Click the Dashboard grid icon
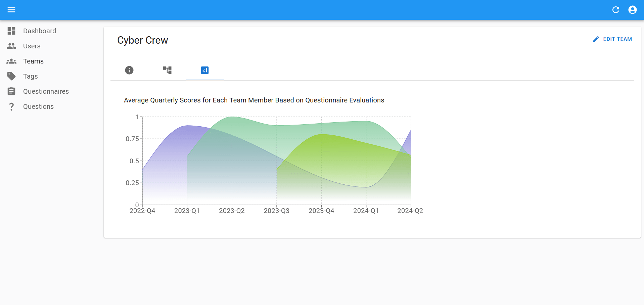This screenshot has height=305, width=644. tap(11, 31)
